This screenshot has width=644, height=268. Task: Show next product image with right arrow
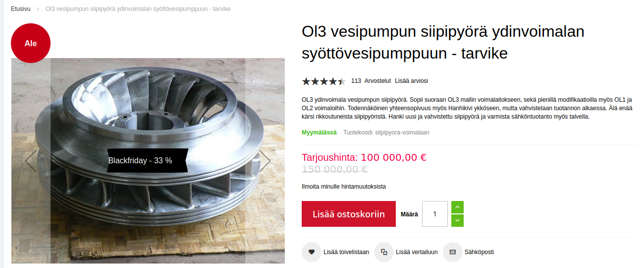coord(265,160)
